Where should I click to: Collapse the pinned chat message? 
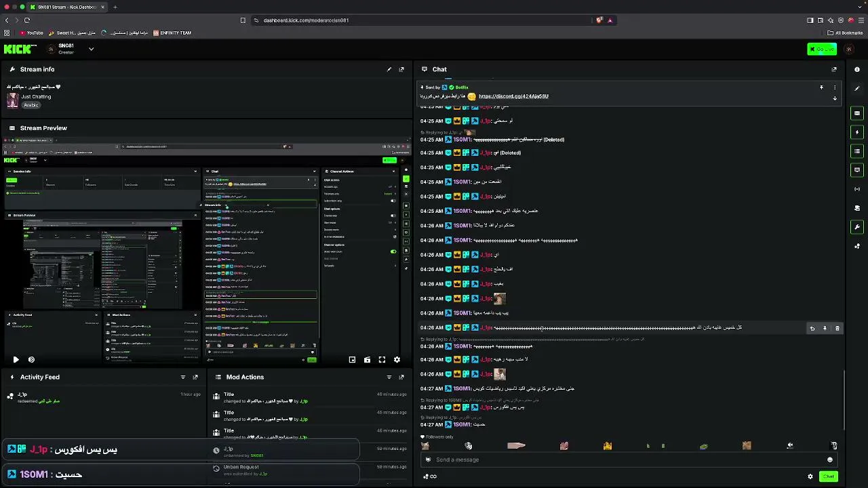pyautogui.click(x=835, y=98)
